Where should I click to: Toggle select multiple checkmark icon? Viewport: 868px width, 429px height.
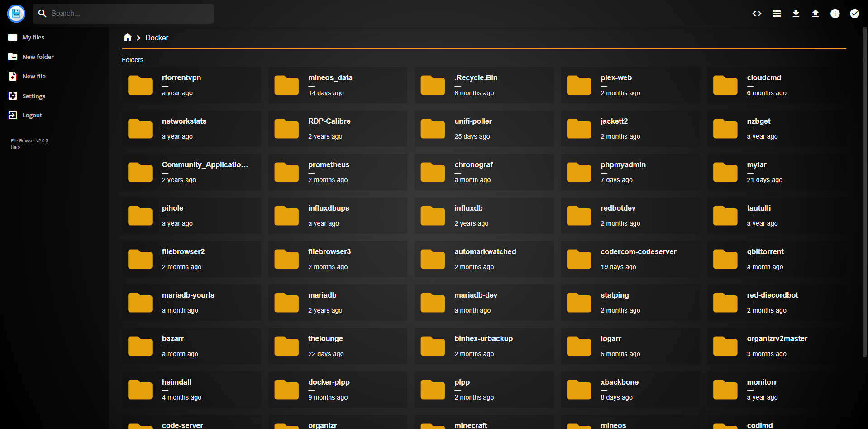click(x=854, y=14)
